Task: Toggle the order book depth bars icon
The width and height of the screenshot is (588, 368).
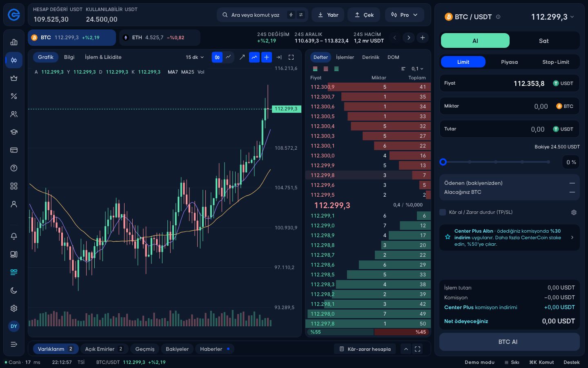Action: [403, 69]
